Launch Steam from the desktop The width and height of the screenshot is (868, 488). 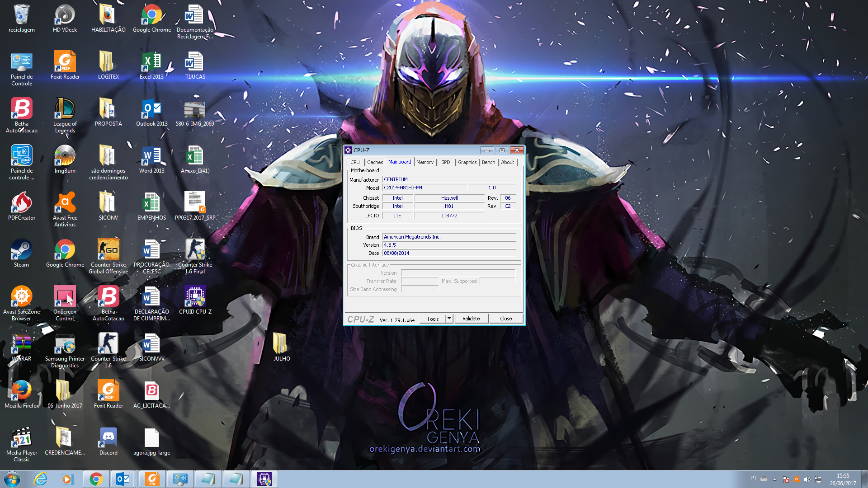click(x=21, y=253)
